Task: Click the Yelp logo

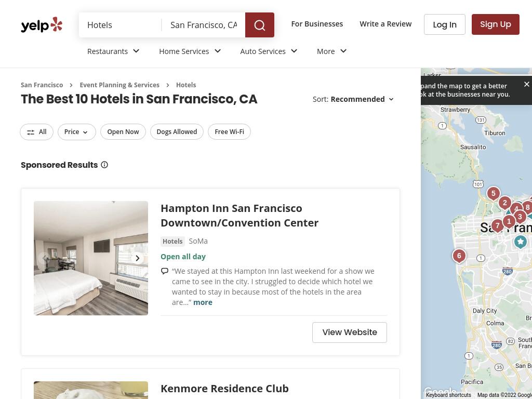Action: (x=42, y=25)
